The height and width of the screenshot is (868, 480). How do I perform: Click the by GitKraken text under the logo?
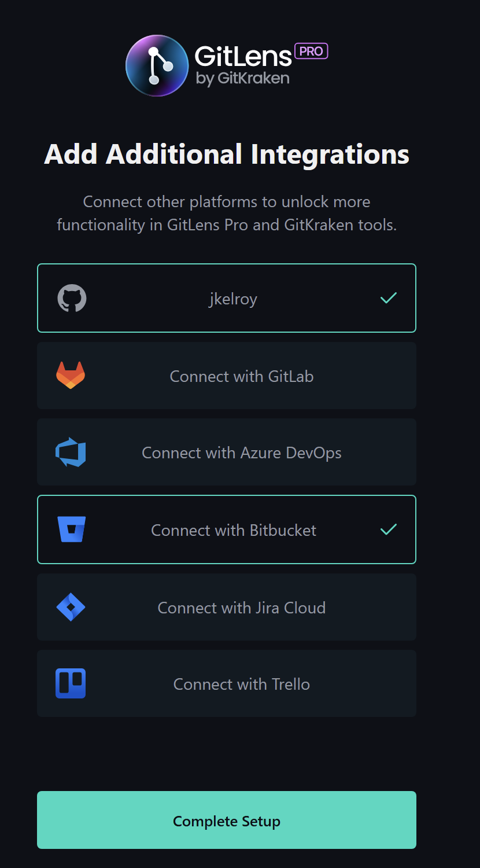(242, 79)
